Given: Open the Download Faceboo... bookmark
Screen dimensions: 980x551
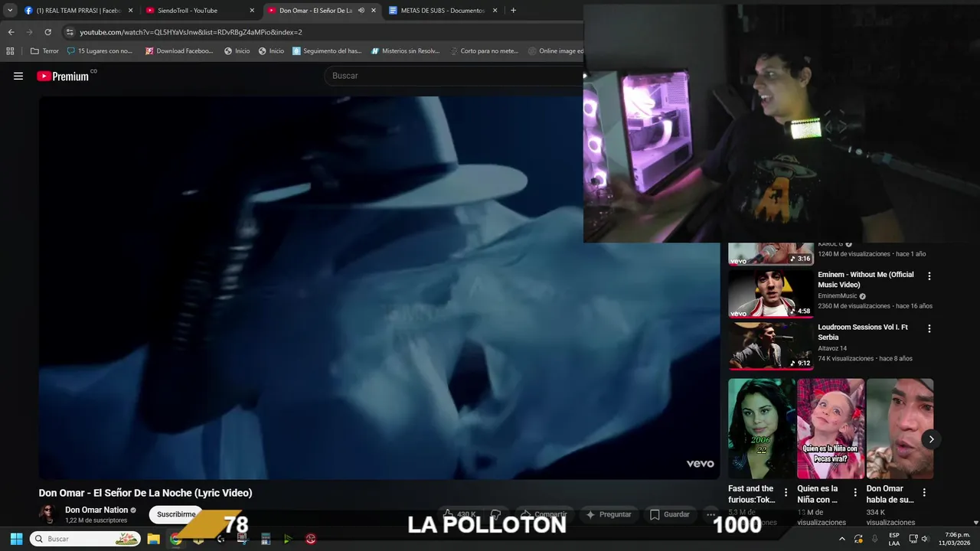Looking at the screenshot, I should click(x=179, y=51).
